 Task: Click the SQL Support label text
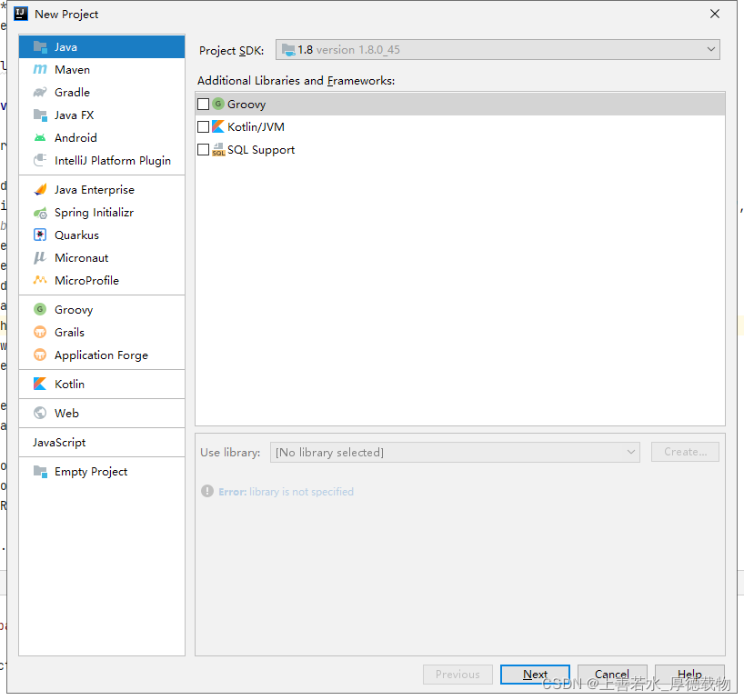261,150
